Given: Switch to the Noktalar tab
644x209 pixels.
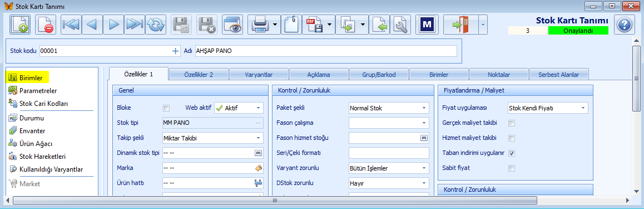Looking at the screenshot, I should (x=499, y=75).
